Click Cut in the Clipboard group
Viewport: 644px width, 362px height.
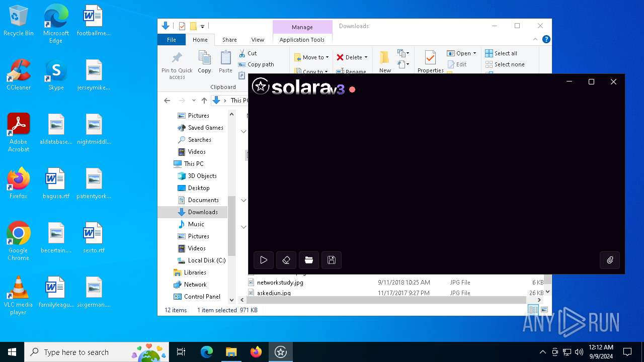(248, 53)
